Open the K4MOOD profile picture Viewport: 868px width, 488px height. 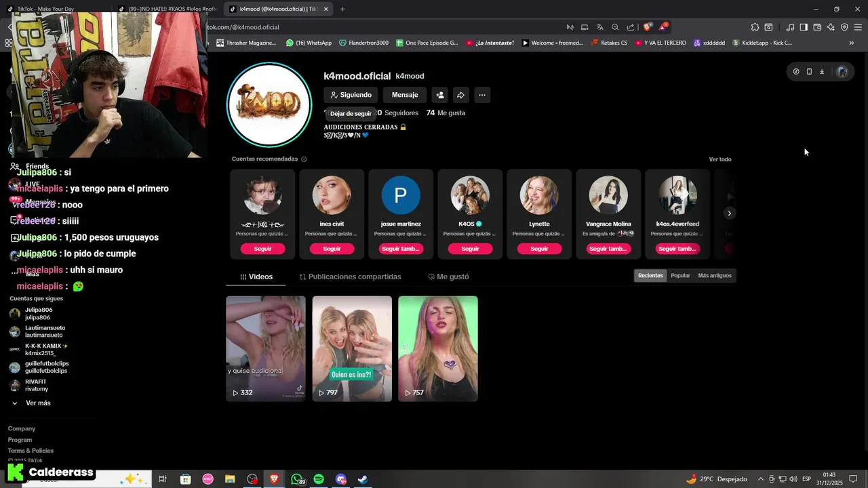coord(269,104)
